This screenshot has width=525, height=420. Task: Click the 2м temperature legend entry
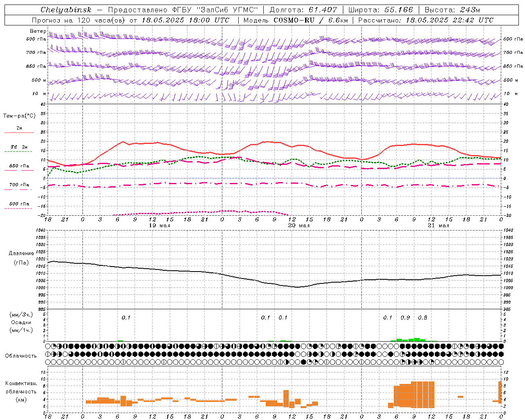[19, 128]
